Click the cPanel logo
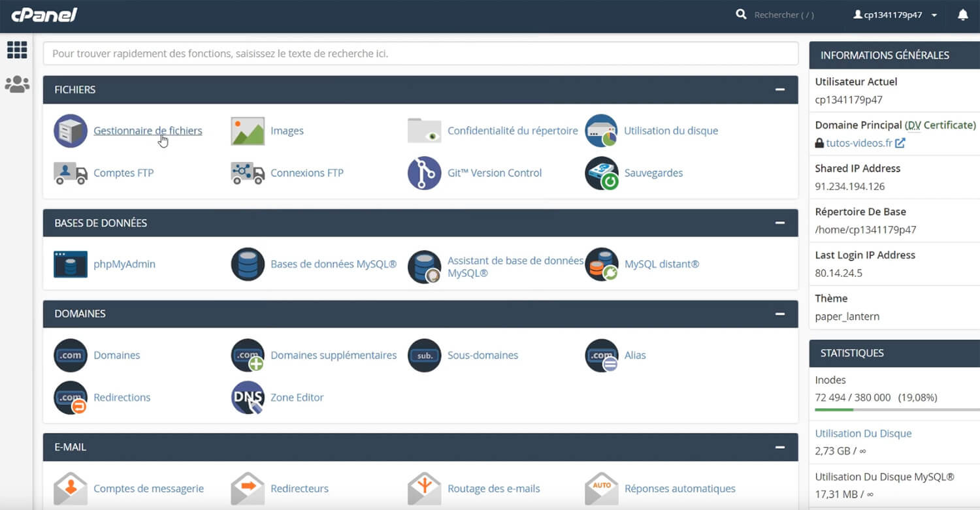The width and height of the screenshot is (980, 510). [x=44, y=15]
